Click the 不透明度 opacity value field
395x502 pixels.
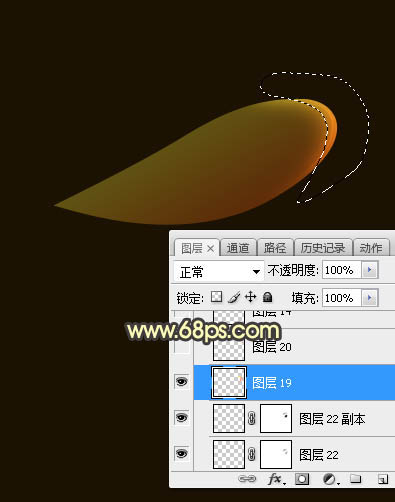(342, 270)
